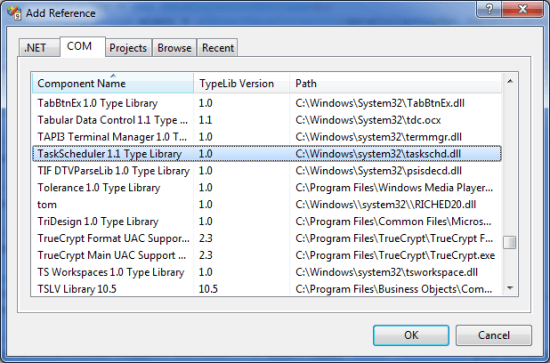The image size is (550, 363).
Task: Click the Windows Media Player path cell
Action: tap(394, 187)
